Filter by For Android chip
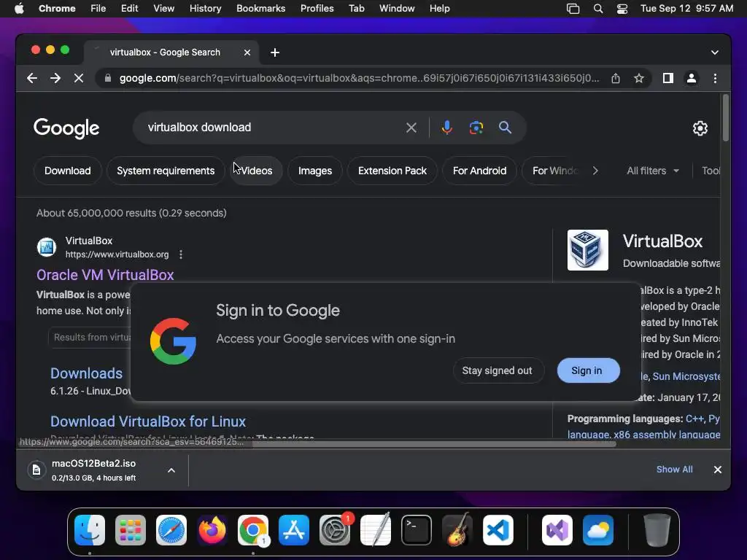747x560 pixels. tap(479, 171)
